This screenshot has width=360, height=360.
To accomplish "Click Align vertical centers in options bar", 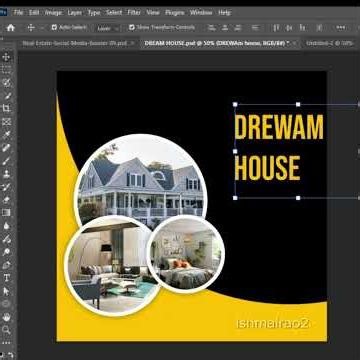I will coord(289,28).
